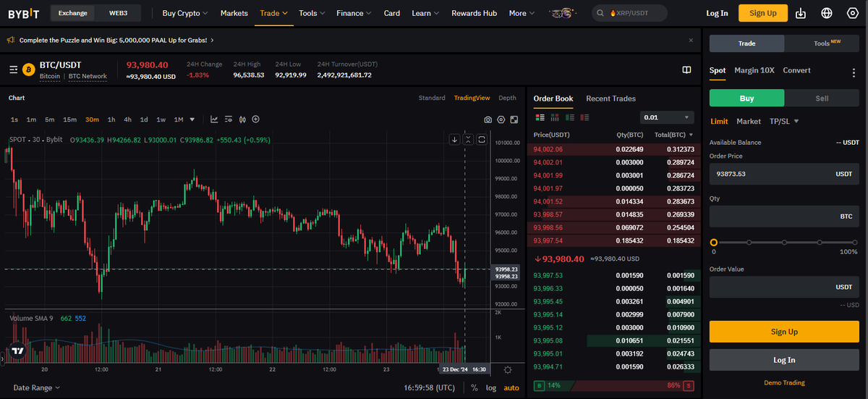Open the chart indicators icon
Screen dimensions: 868x399
click(x=214, y=119)
